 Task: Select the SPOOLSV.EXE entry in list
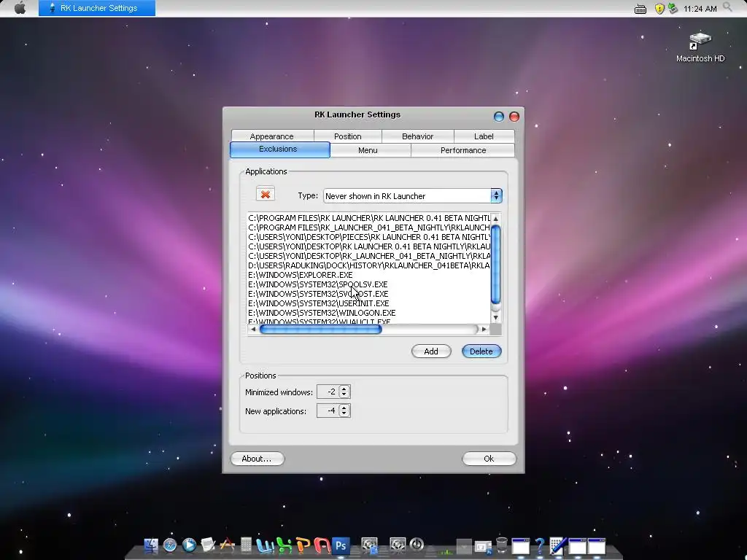[x=318, y=284]
